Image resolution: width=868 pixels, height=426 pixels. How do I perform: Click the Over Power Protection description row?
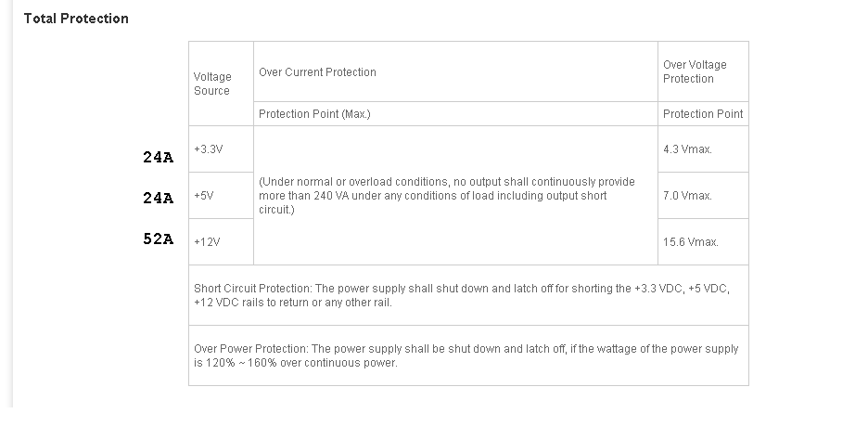coord(469,355)
